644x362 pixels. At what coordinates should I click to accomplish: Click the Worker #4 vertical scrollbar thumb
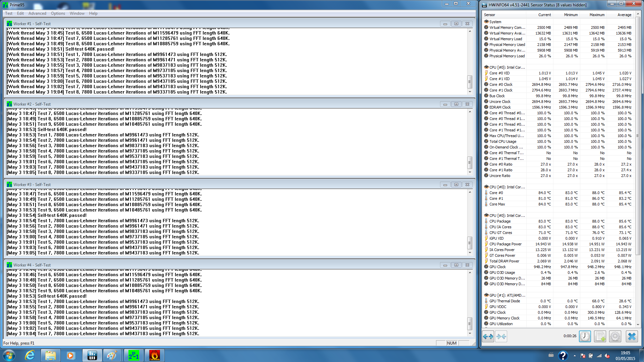pos(470,323)
